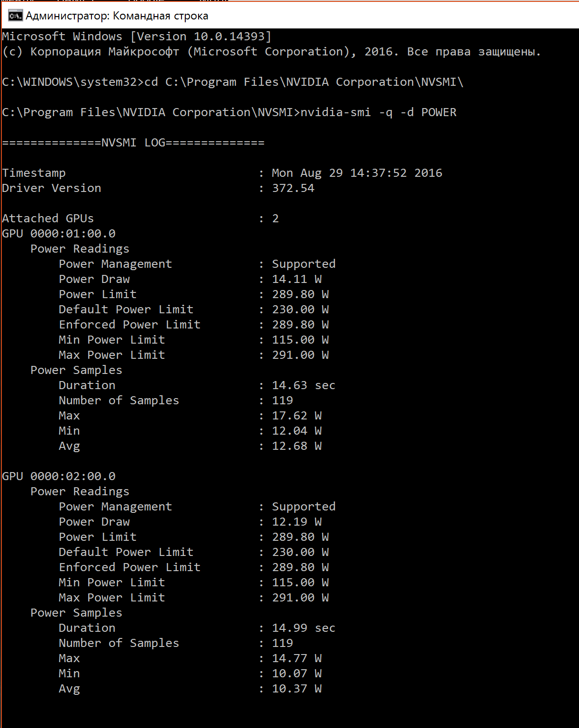
Task: Click the GPU 0000:01:00.0 heading
Action: (x=59, y=234)
